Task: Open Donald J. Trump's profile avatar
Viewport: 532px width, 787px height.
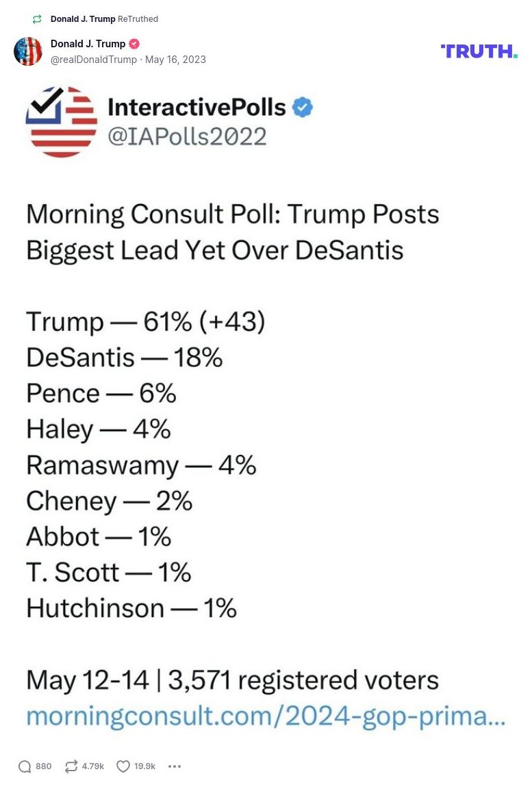Action: [x=28, y=51]
